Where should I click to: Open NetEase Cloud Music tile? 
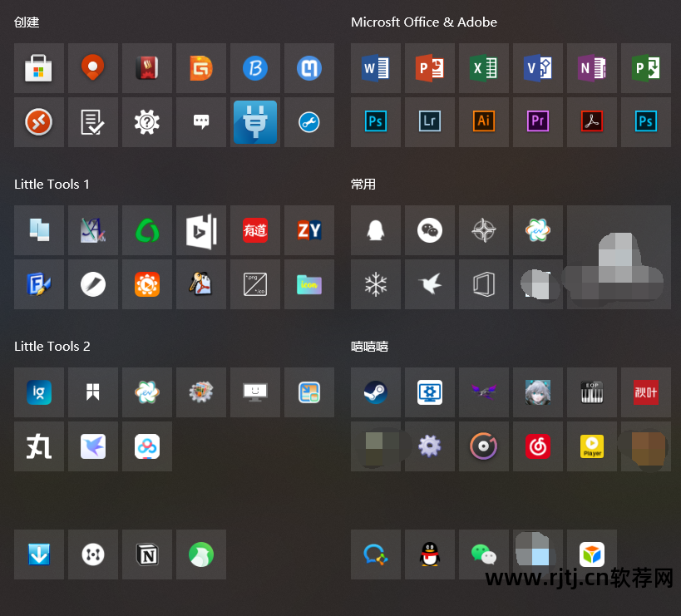point(538,446)
